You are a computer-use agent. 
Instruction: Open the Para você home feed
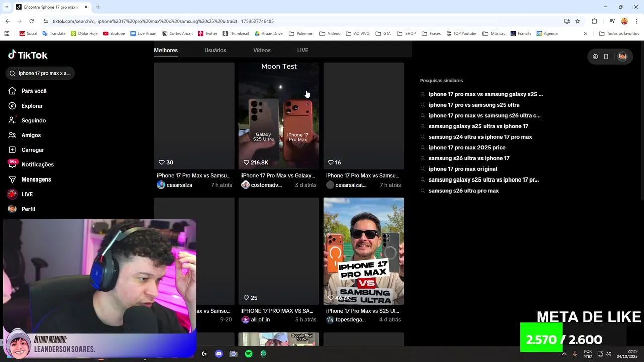28,91
